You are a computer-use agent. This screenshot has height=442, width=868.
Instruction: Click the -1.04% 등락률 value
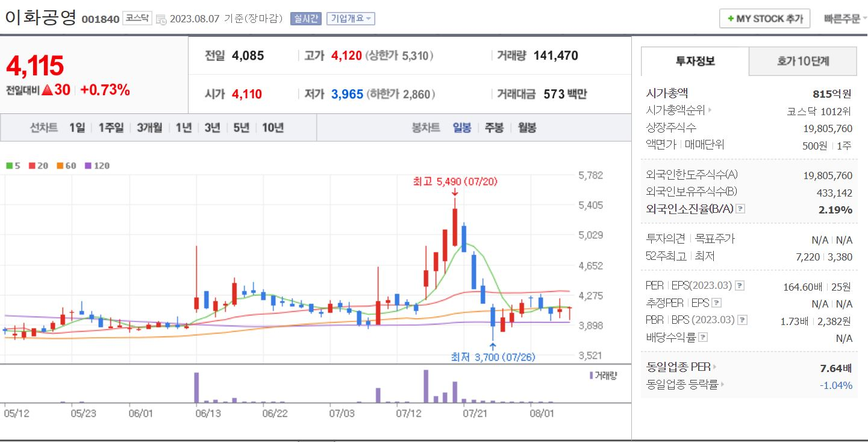836,385
